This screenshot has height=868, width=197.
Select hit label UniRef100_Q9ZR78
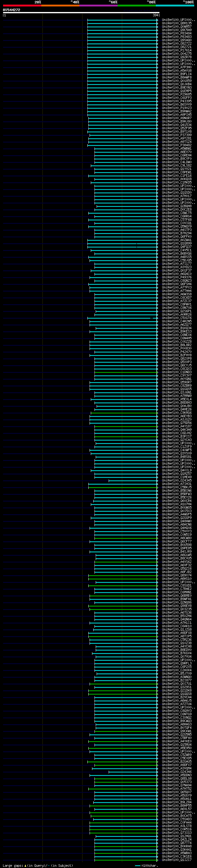pyautogui.click(x=177, y=57)
